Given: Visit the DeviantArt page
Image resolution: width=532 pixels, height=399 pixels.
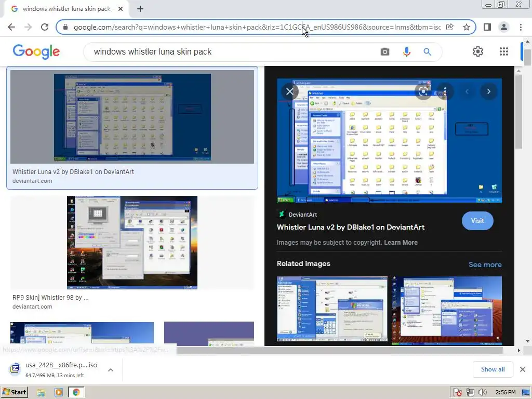Looking at the screenshot, I should pyautogui.click(x=477, y=221).
